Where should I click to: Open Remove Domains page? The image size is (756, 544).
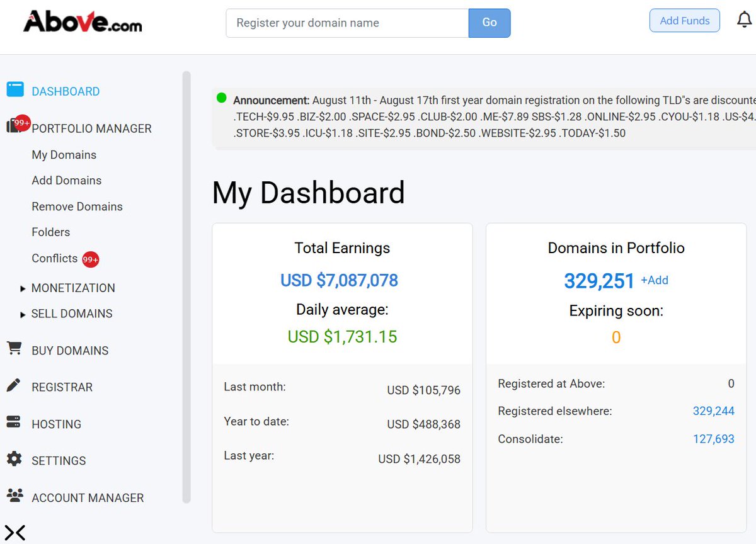tap(77, 207)
